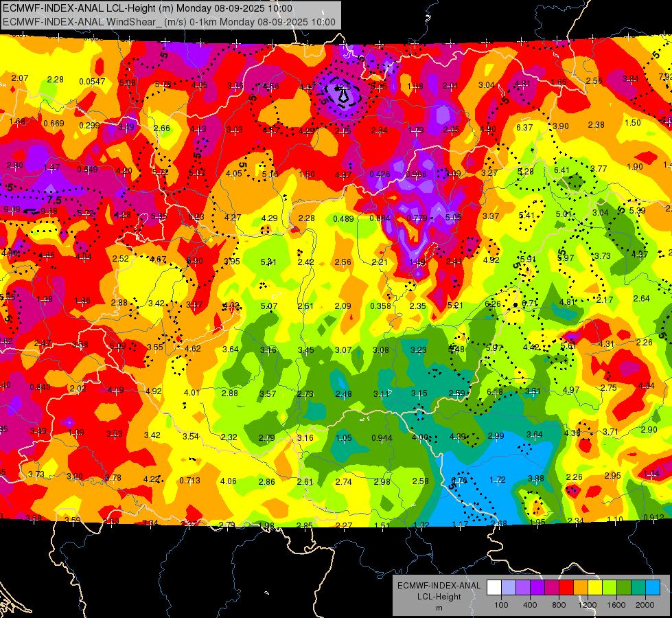Click the 9.09 wind shear value
Viewport: 672px width, 618px height.
pyautogui.click(x=12, y=209)
